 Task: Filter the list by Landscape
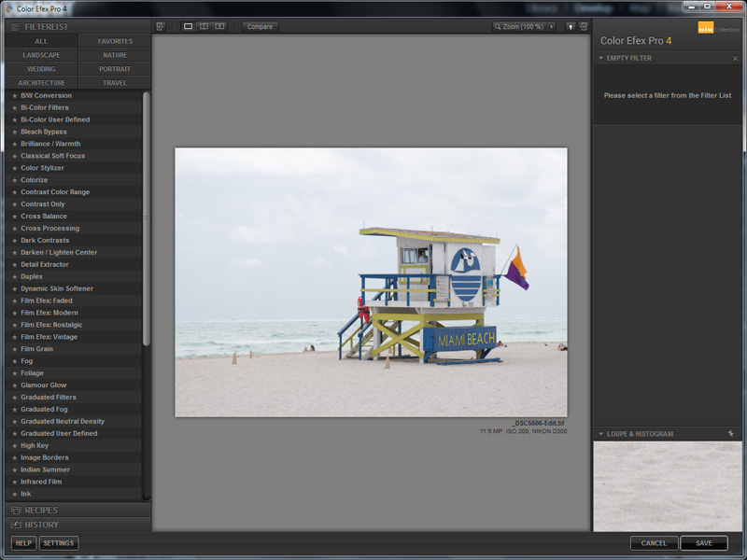[41, 55]
